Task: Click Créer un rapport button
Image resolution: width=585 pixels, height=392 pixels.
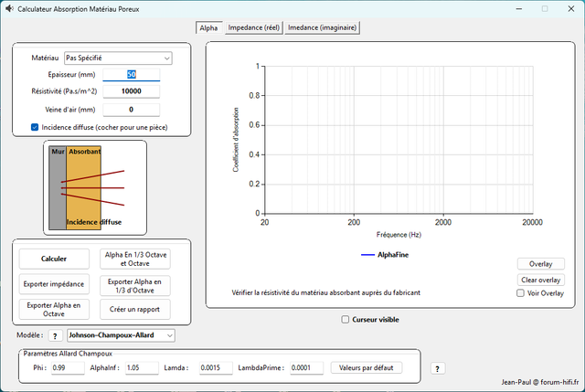Action: [135, 310]
